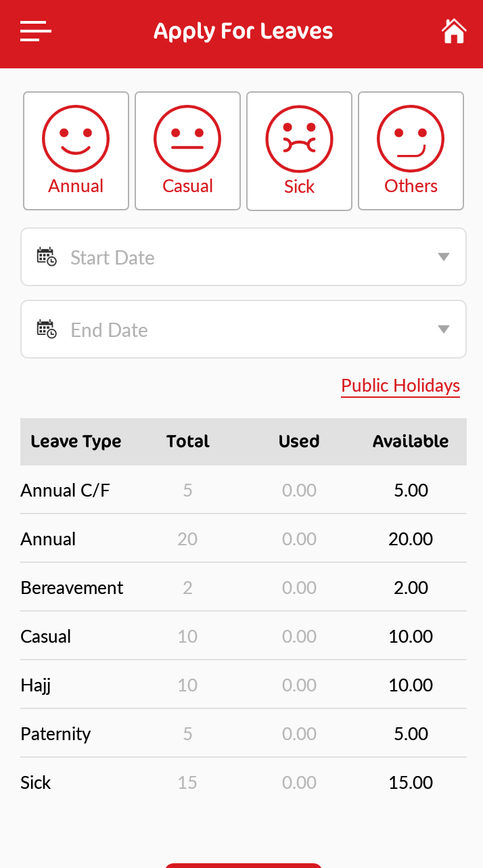This screenshot has width=483, height=868.
Task: Select the Others smirk face icon
Action: (x=411, y=139)
